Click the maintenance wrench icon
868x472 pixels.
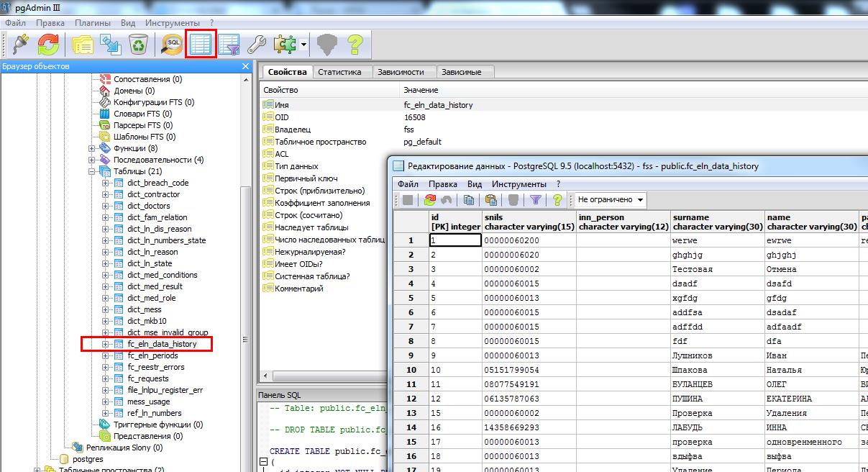click(257, 45)
